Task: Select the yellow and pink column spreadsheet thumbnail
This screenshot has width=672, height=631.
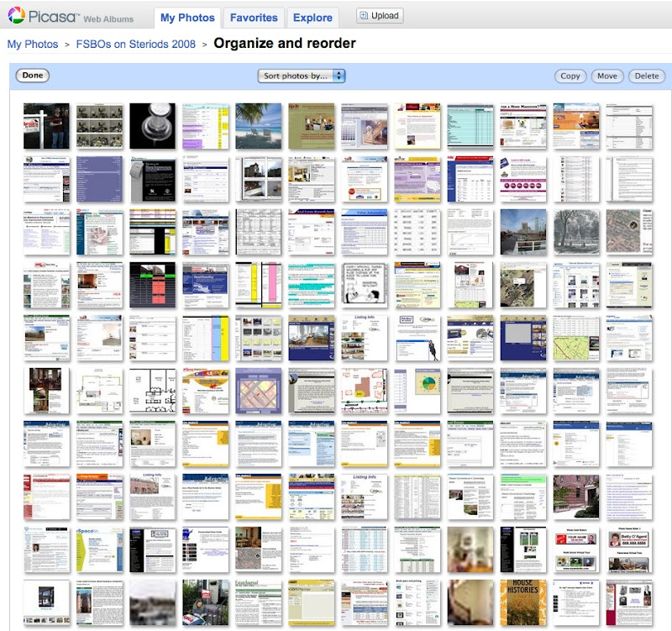Action: [x=259, y=285]
